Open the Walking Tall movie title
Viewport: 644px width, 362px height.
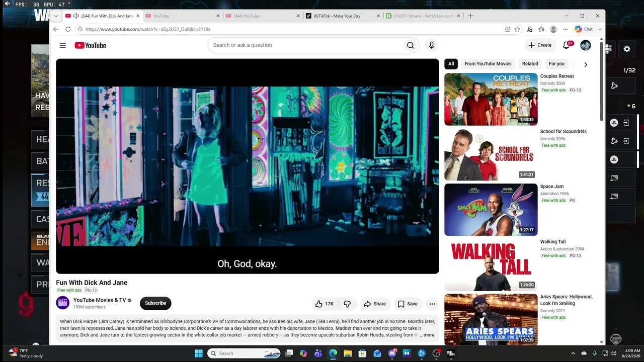coord(553,242)
